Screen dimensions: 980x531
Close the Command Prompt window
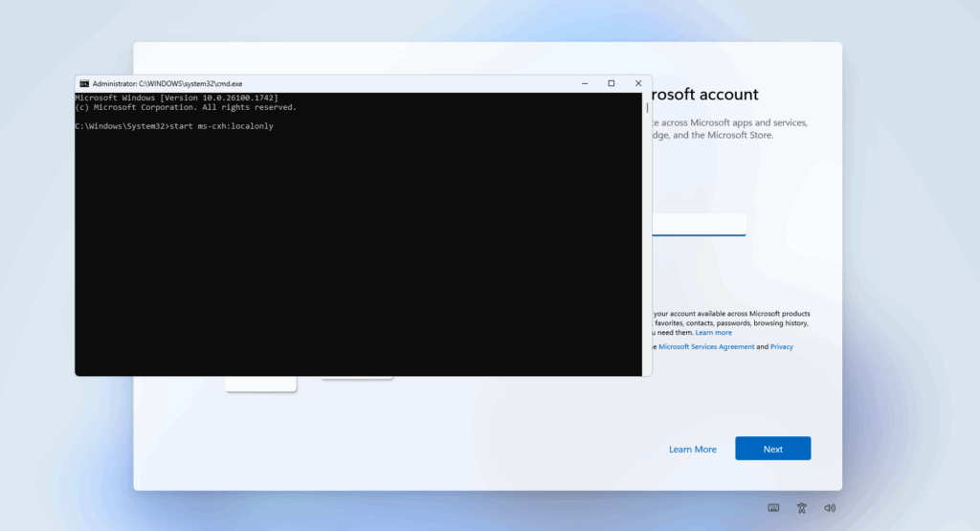click(x=638, y=83)
